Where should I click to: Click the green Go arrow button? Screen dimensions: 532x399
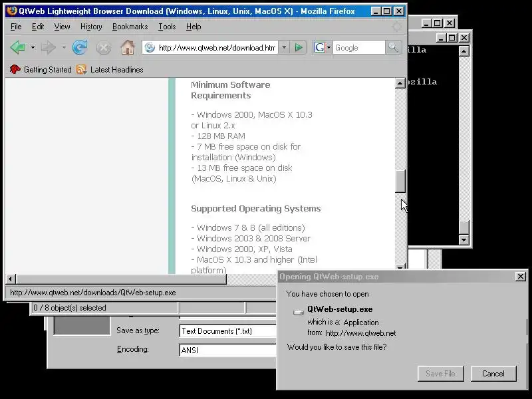pyautogui.click(x=299, y=47)
